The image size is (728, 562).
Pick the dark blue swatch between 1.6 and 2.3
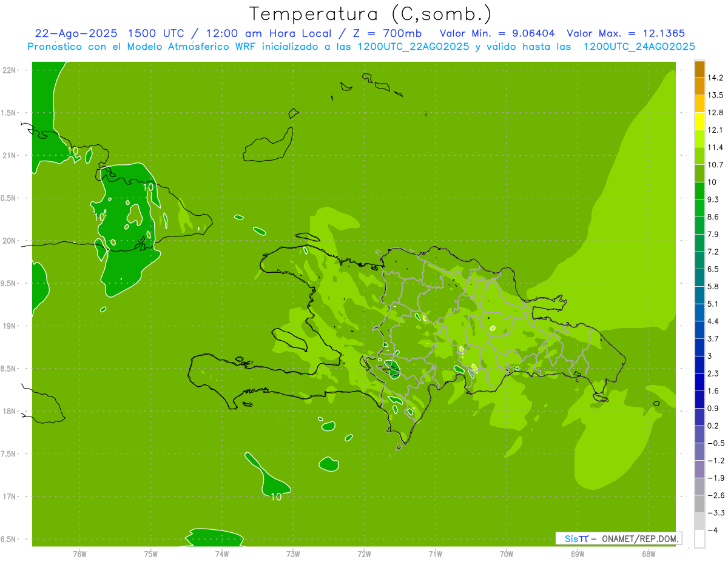click(699, 382)
